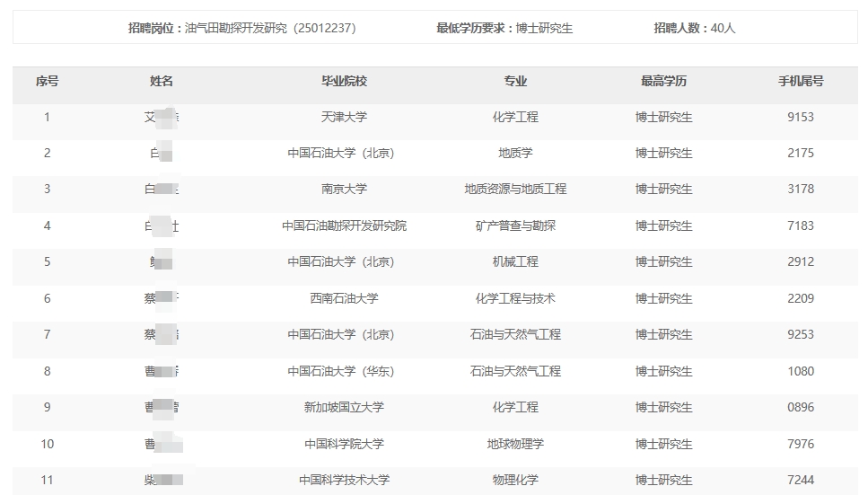
Task: Click the 中国科学技术大学 cell
Action: (x=344, y=480)
